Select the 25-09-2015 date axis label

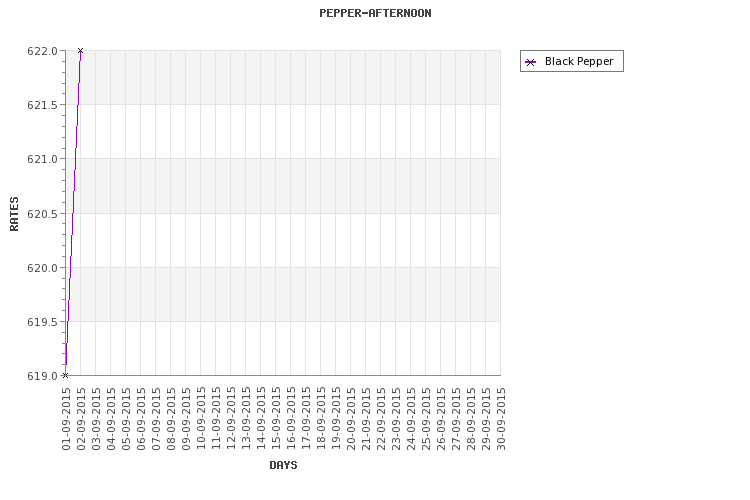[426, 419]
